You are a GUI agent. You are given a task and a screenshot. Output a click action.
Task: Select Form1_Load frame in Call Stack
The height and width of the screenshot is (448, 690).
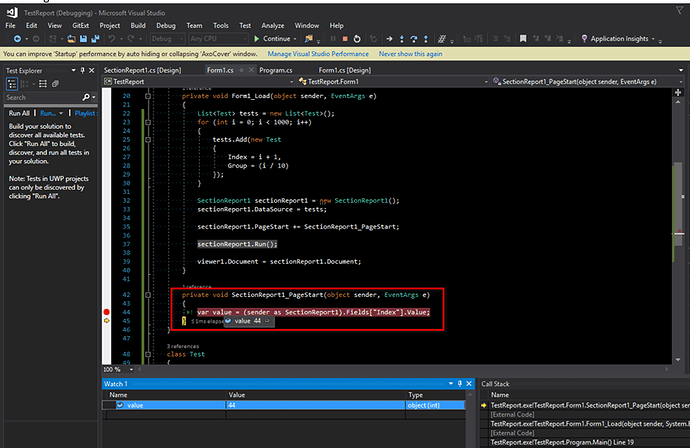tap(590, 424)
